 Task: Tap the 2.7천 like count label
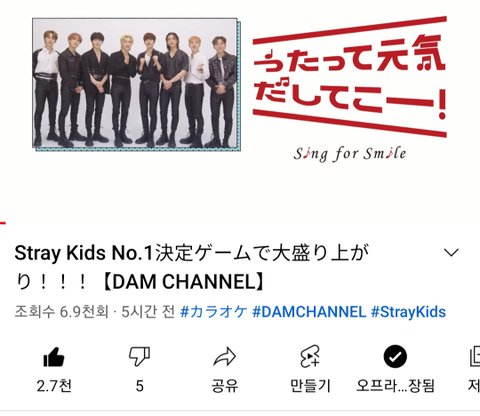[x=54, y=386]
